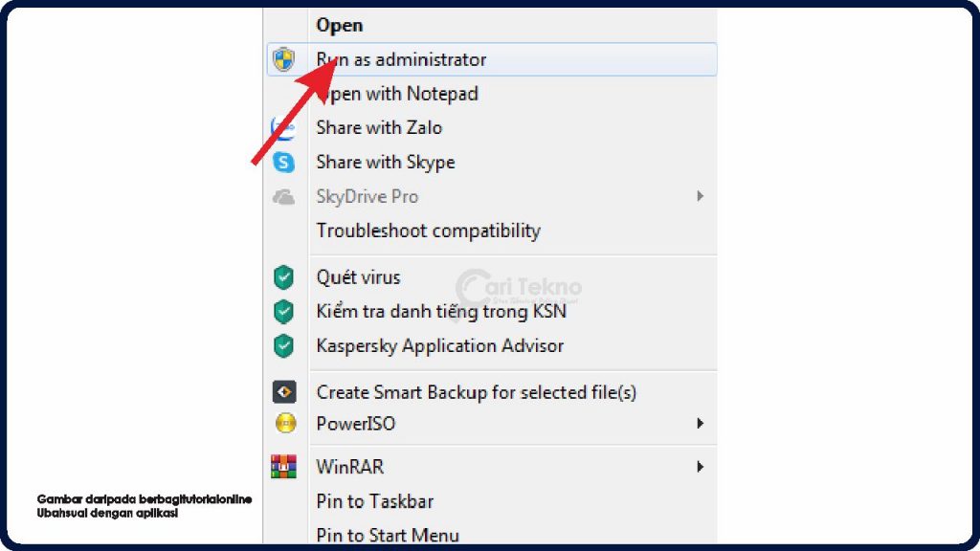Click the admin shield icon
This screenshot has height=551, width=980.
click(x=283, y=60)
